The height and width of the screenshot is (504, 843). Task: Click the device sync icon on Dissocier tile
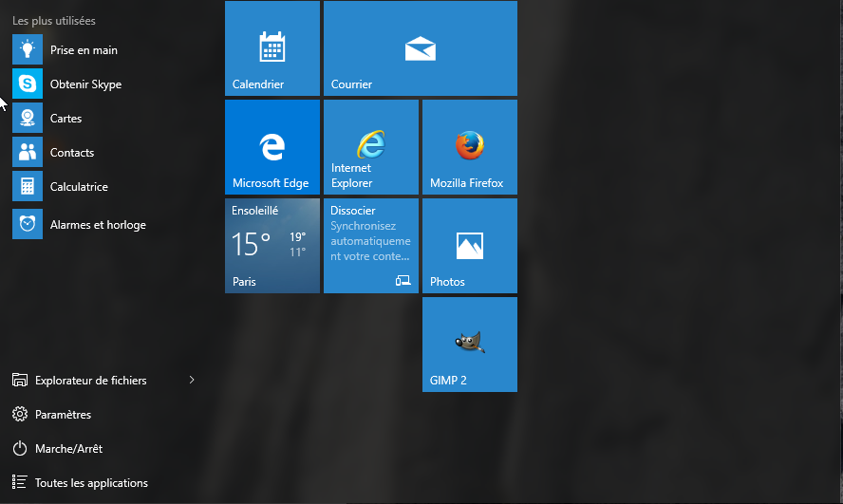(403, 281)
